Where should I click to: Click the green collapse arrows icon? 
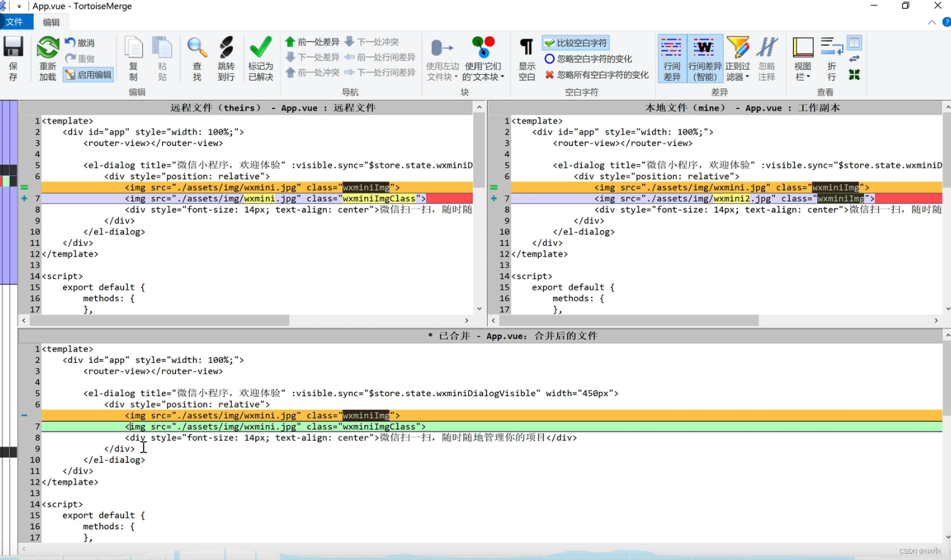pyautogui.click(x=855, y=74)
